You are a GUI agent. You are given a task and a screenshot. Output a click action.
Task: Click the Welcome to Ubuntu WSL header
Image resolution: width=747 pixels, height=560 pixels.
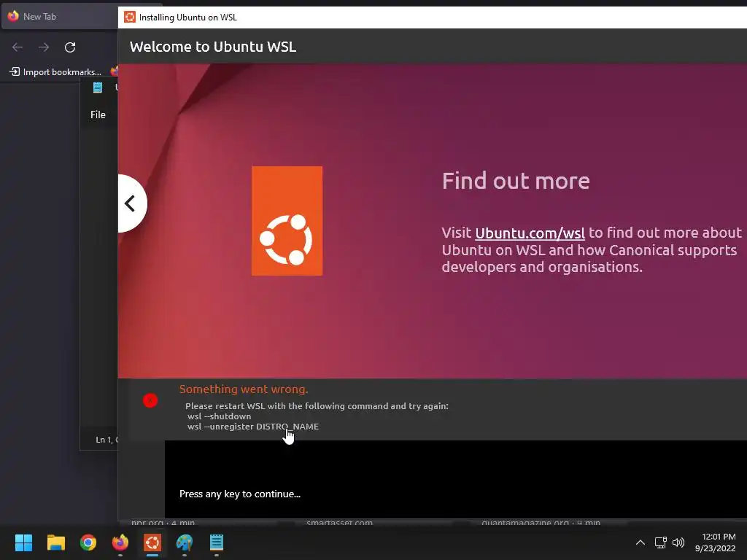[213, 47]
